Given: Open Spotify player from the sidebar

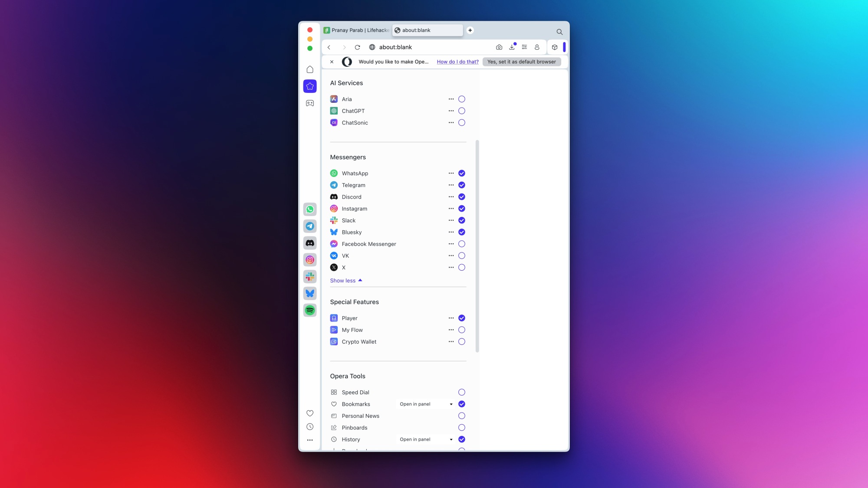Looking at the screenshot, I should [x=310, y=310].
